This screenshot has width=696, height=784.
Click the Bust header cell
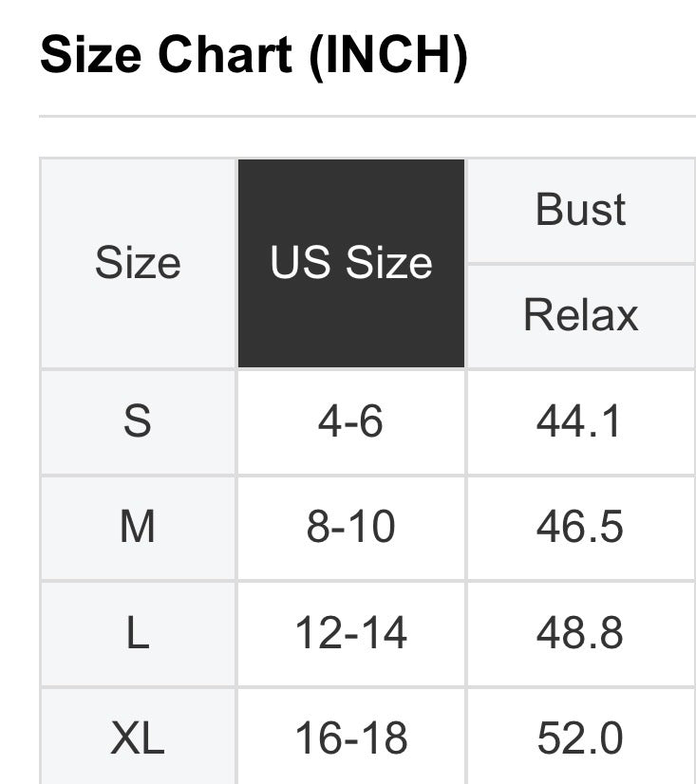coord(580,210)
